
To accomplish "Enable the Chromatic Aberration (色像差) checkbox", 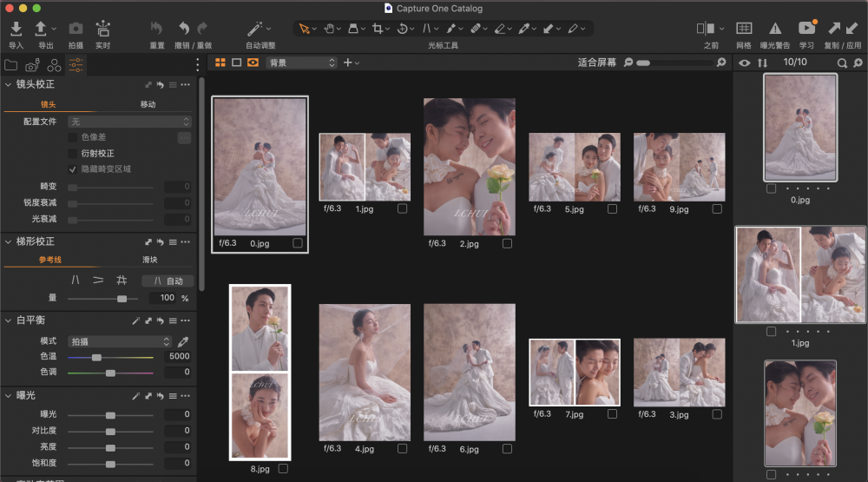I will [73, 137].
